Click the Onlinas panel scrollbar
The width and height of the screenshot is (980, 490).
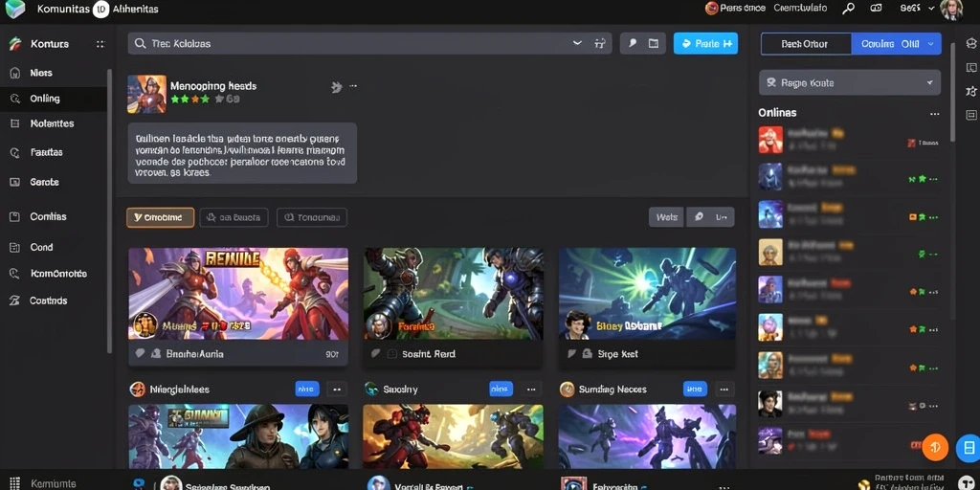tap(952, 93)
